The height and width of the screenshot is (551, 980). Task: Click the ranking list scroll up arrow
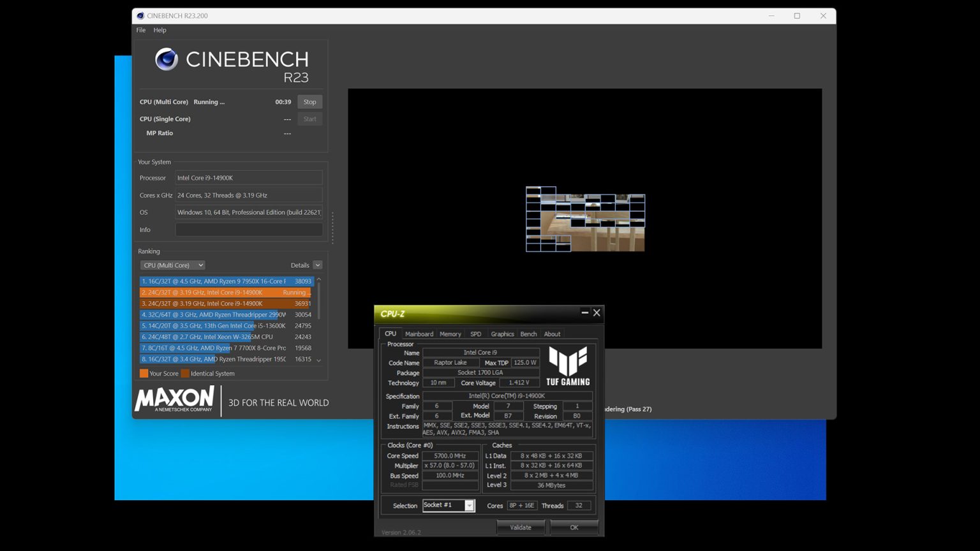click(x=319, y=280)
